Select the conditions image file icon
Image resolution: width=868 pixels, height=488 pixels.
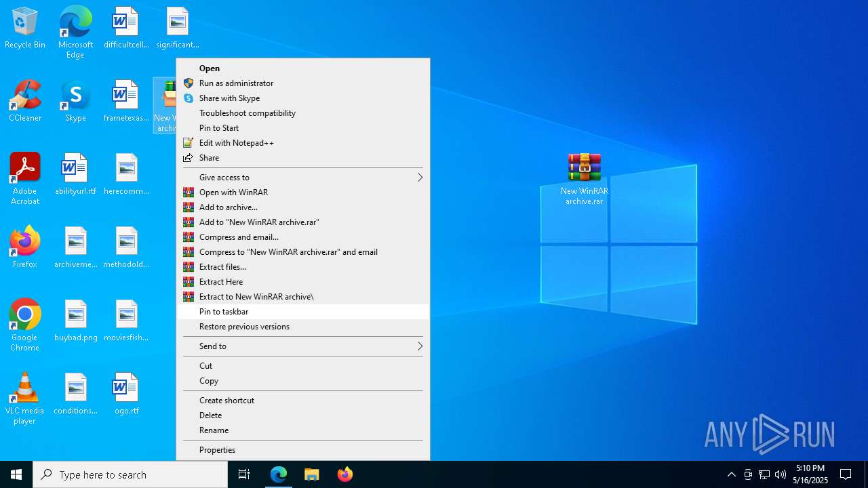75,394
